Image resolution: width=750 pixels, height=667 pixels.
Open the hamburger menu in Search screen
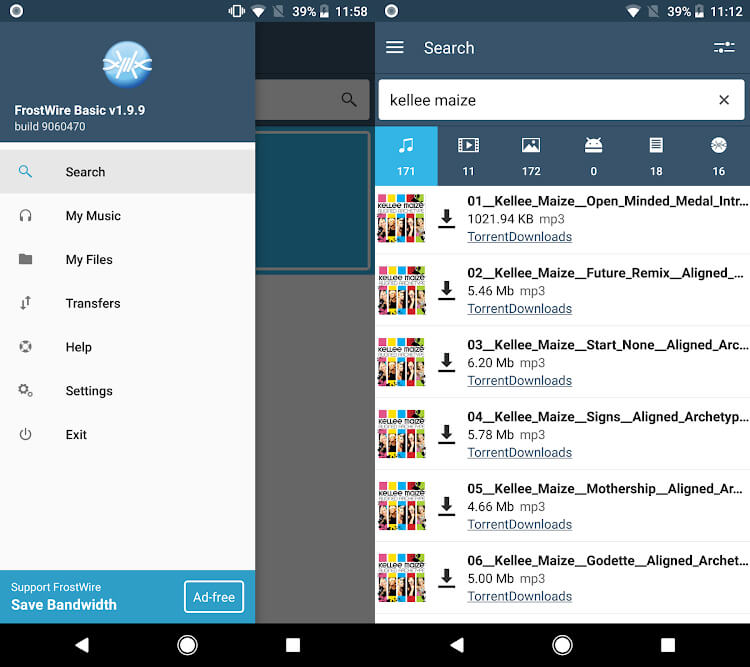395,47
